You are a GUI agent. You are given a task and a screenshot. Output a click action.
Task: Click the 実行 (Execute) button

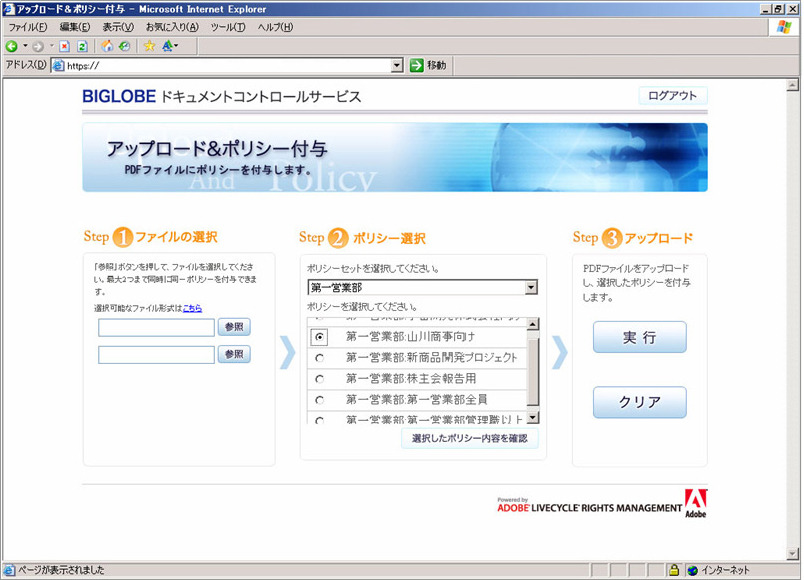[639, 337]
